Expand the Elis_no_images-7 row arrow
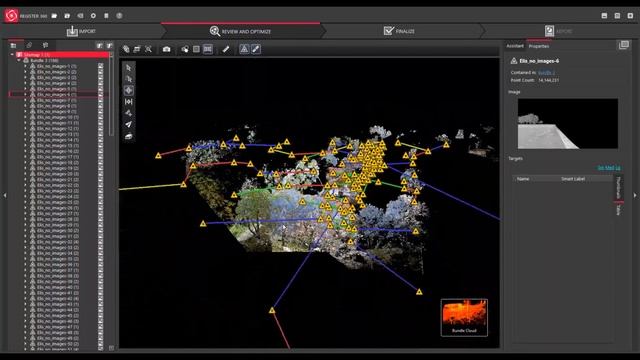 point(25,100)
